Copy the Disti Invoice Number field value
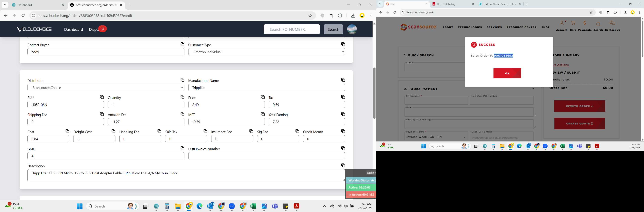644x212 pixels. point(343,148)
